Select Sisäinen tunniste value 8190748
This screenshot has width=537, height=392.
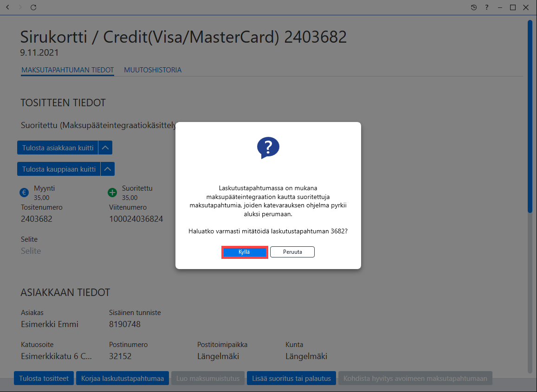pyautogui.click(x=125, y=324)
